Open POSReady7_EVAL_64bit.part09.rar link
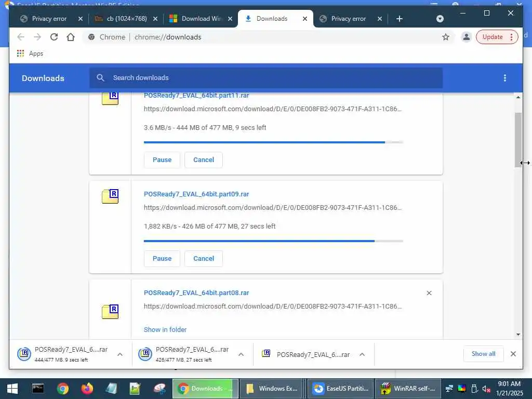The height and width of the screenshot is (399, 532). coord(196,194)
